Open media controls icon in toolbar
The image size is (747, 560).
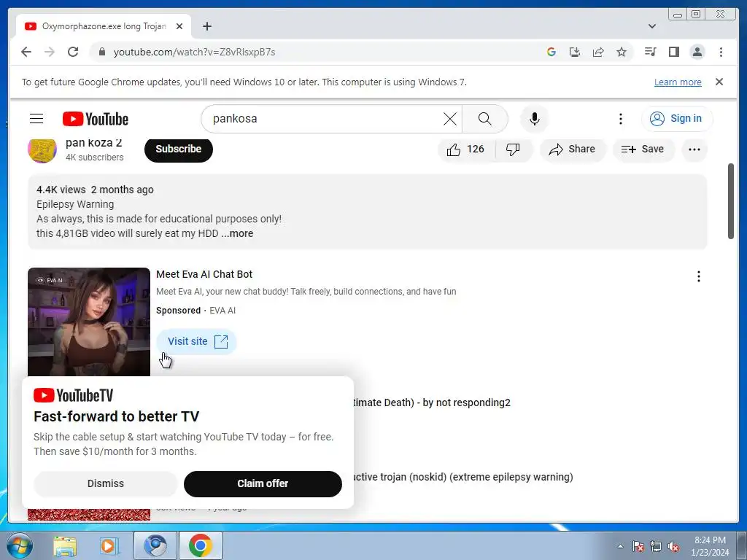click(x=650, y=52)
